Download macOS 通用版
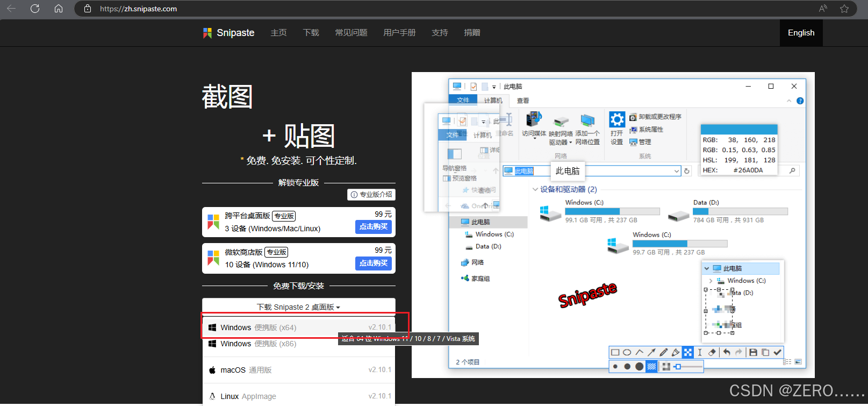Screen dimensions: 868x406 tap(299, 370)
